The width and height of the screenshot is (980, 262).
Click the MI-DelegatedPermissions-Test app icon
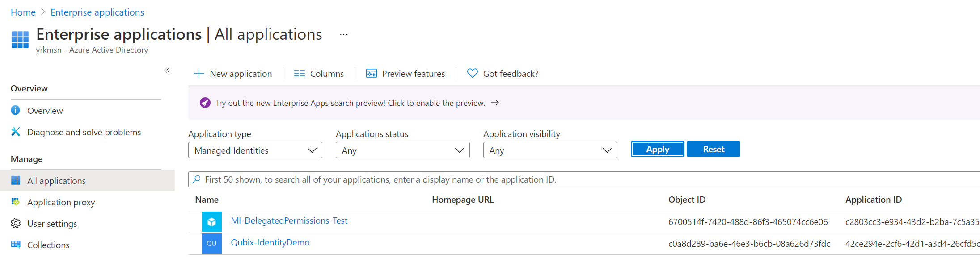pos(211,222)
